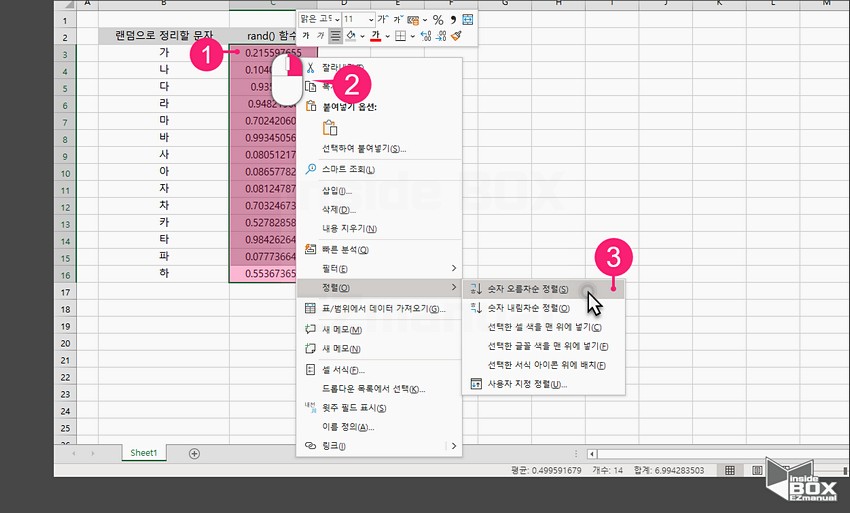Click the decrease font size icon
The width and height of the screenshot is (850, 513).
click(x=398, y=20)
